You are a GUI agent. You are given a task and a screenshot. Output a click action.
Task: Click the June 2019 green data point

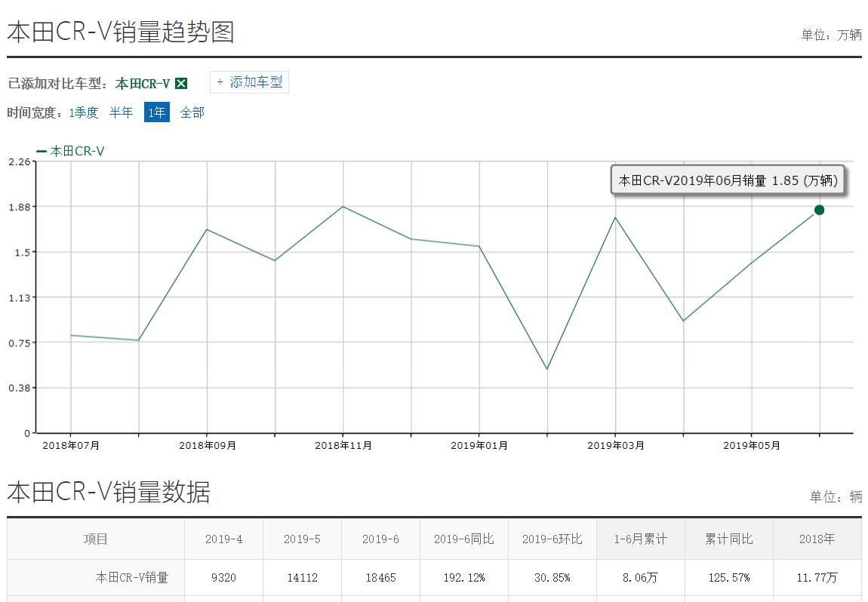[x=819, y=210]
